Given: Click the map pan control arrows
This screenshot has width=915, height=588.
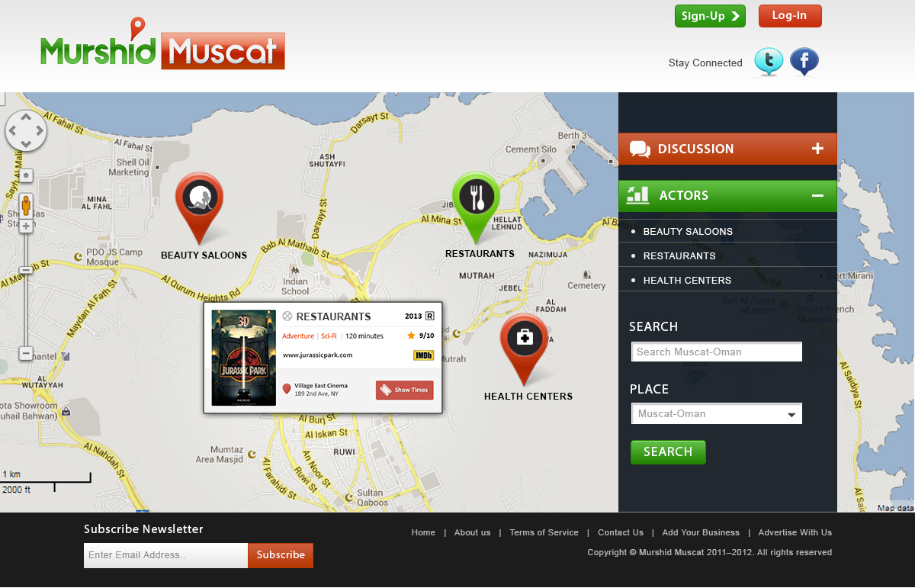Looking at the screenshot, I should tap(26, 130).
